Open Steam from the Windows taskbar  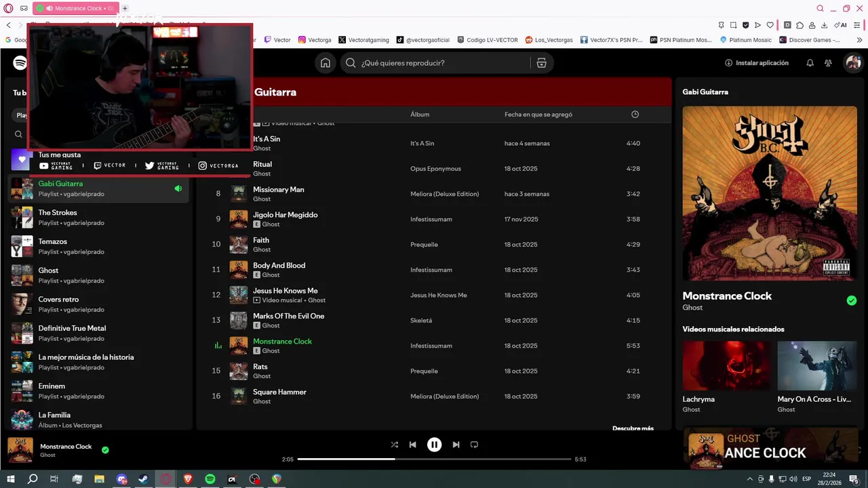coord(144,479)
